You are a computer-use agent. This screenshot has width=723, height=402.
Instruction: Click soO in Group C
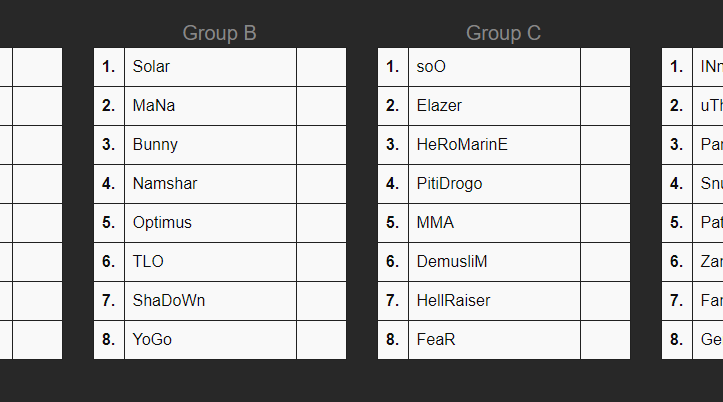432,67
